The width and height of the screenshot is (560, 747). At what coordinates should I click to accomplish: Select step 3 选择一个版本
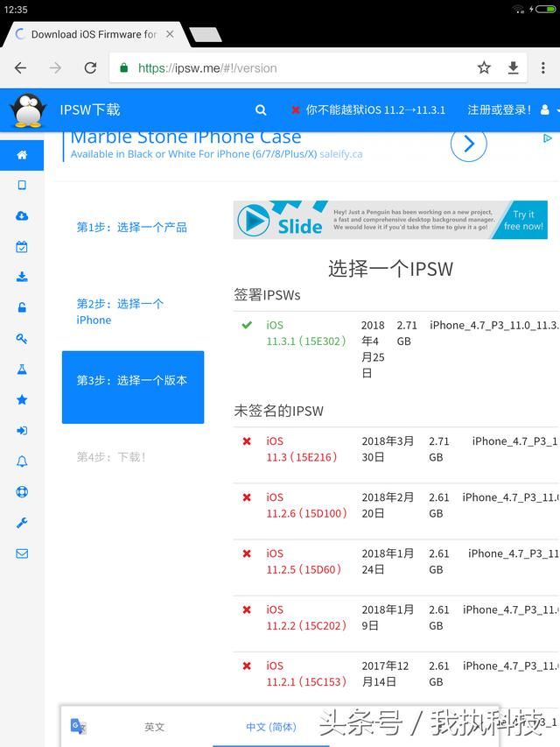(x=133, y=387)
